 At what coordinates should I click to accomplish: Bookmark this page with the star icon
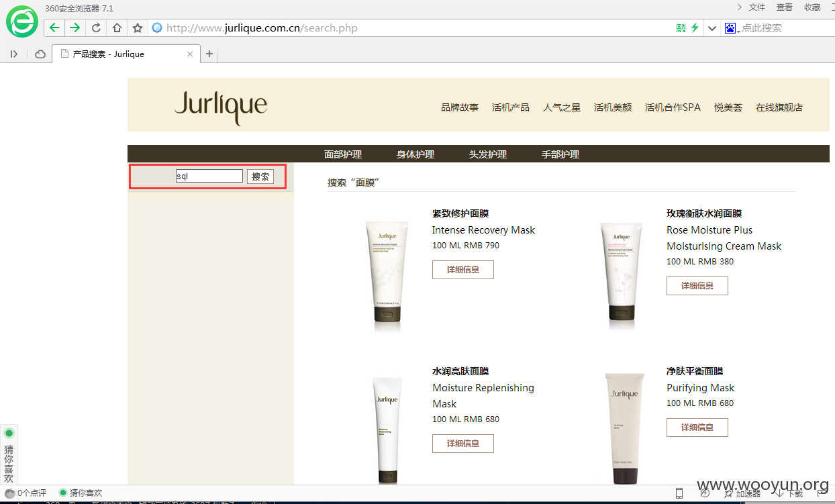[x=138, y=28]
